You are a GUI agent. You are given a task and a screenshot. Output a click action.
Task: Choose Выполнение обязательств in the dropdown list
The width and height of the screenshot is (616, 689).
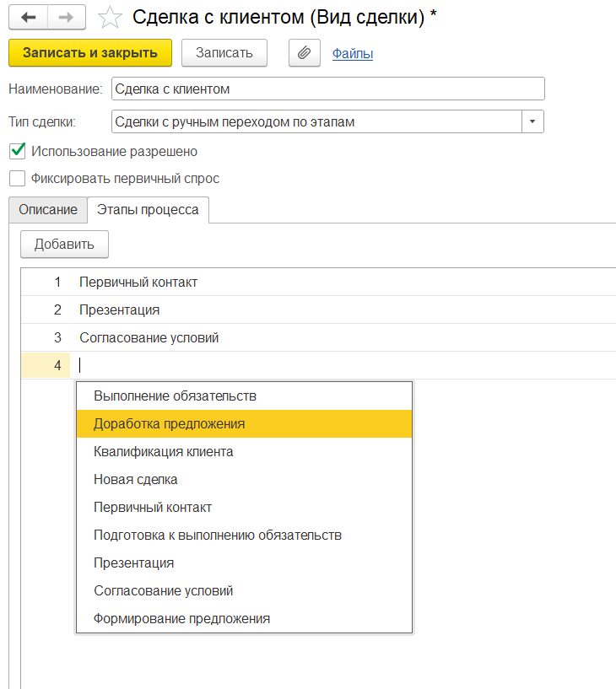click(x=245, y=396)
